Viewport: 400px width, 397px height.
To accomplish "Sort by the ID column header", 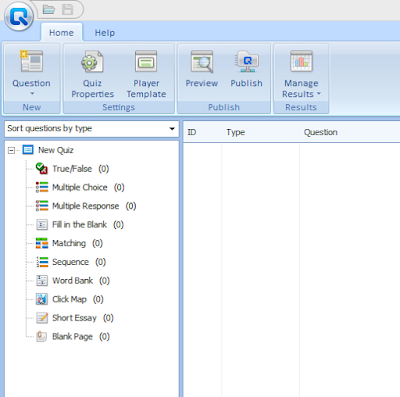I will (192, 132).
